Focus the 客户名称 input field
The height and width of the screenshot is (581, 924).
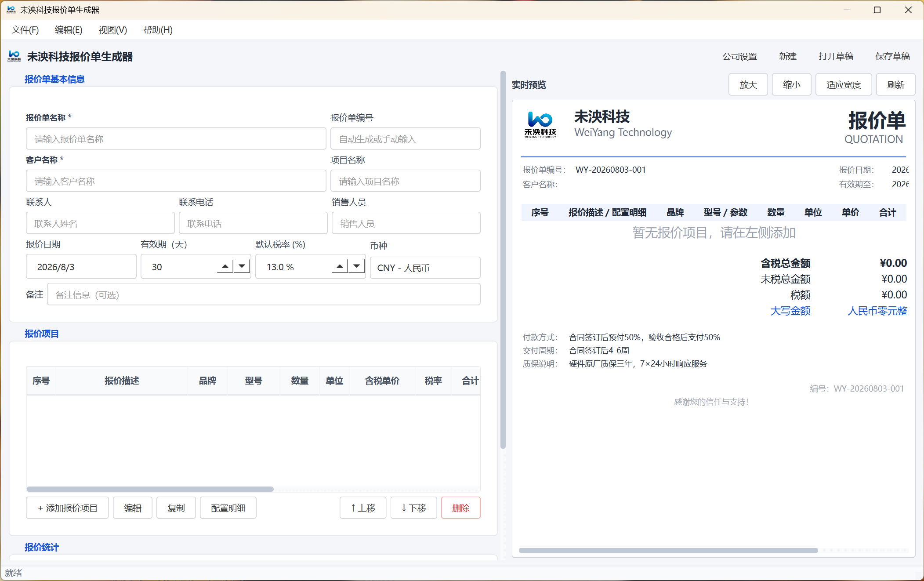coord(176,181)
